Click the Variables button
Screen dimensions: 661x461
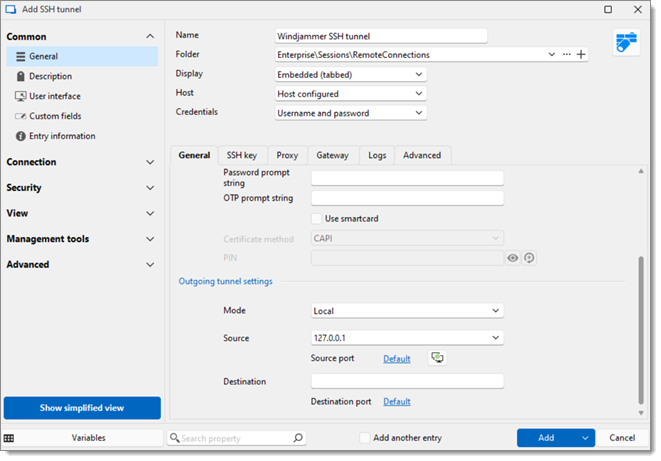(89, 438)
